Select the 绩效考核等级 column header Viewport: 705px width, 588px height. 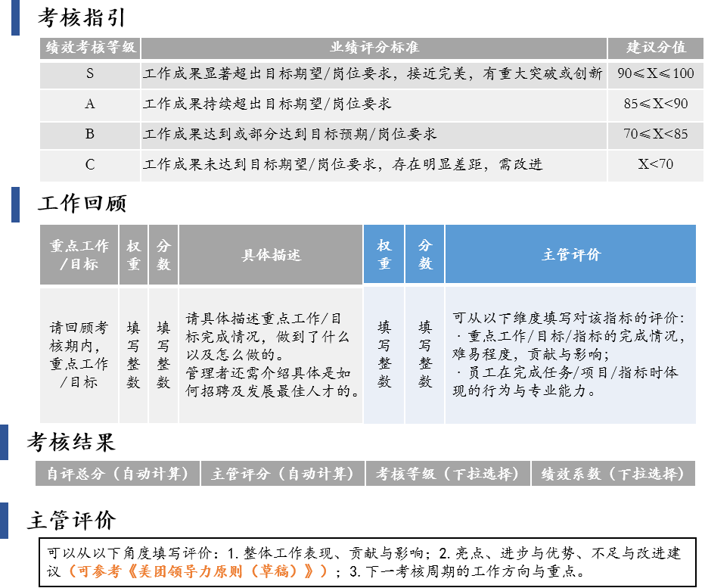coord(90,48)
